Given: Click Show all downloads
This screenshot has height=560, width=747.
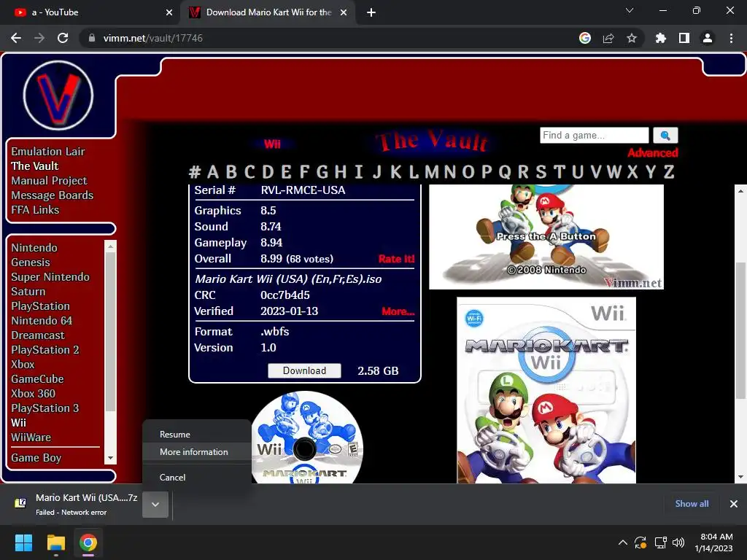Looking at the screenshot, I should coord(692,503).
